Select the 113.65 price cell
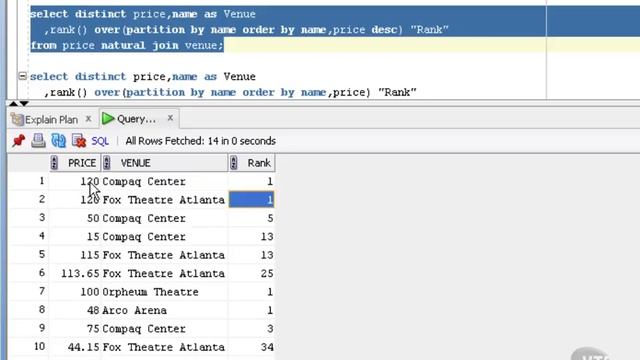Screen dimensions: 640x360 (x=75, y=273)
